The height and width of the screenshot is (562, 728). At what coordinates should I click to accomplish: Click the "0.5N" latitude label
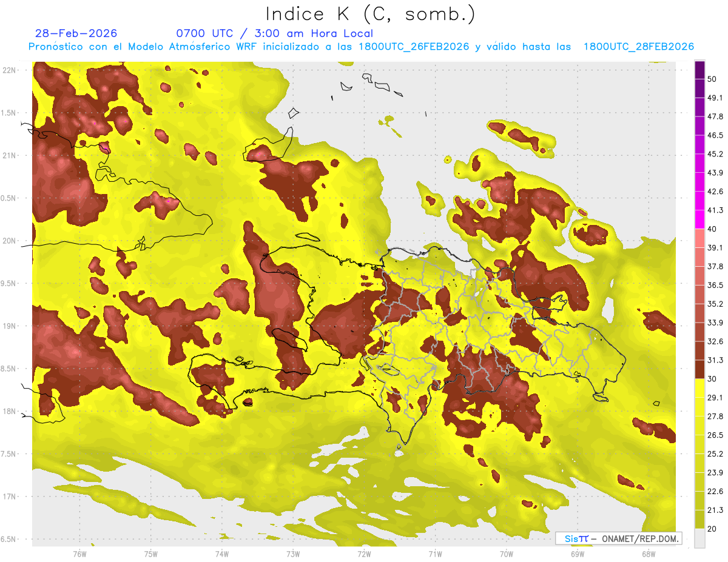9,198
